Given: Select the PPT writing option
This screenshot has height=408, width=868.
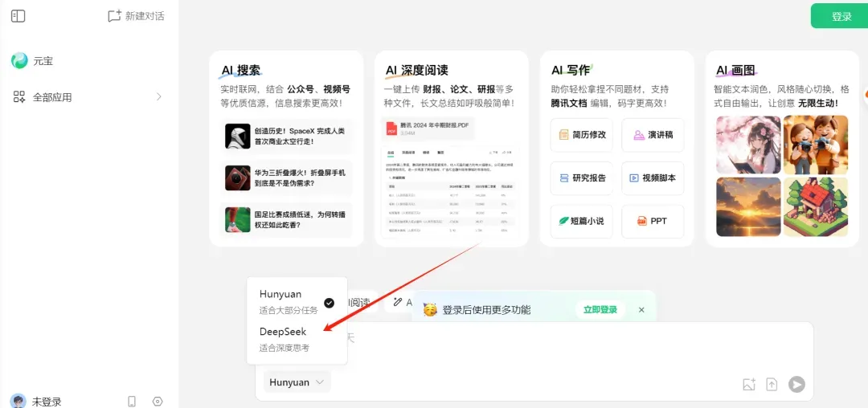Looking at the screenshot, I should (653, 221).
